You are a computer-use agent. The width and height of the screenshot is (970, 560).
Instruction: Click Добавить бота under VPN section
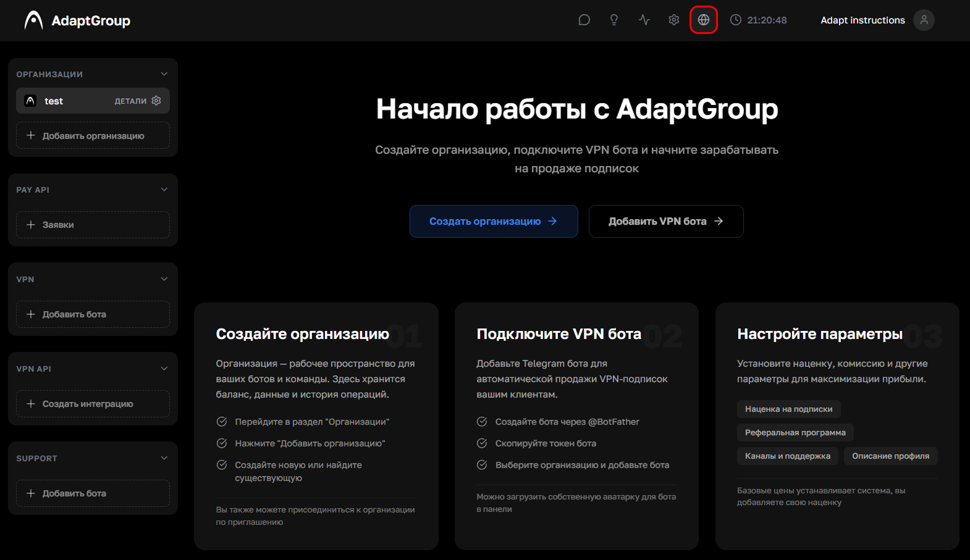tap(93, 314)
